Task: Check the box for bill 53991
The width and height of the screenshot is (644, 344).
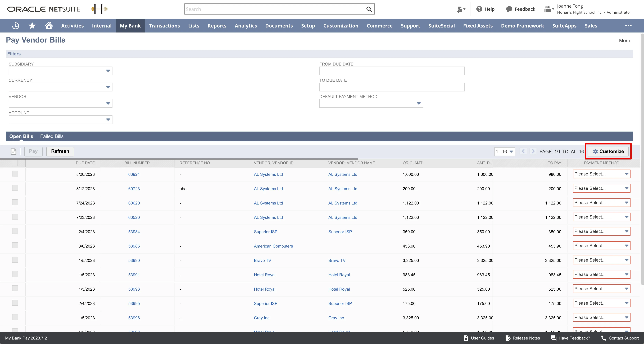Action: pyautogui.click(x=15, y=274)
